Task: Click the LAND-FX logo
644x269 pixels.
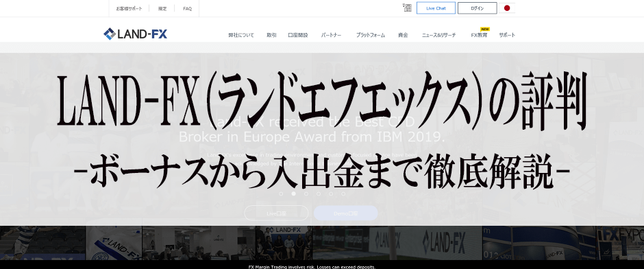Action: tap(135, 34)
